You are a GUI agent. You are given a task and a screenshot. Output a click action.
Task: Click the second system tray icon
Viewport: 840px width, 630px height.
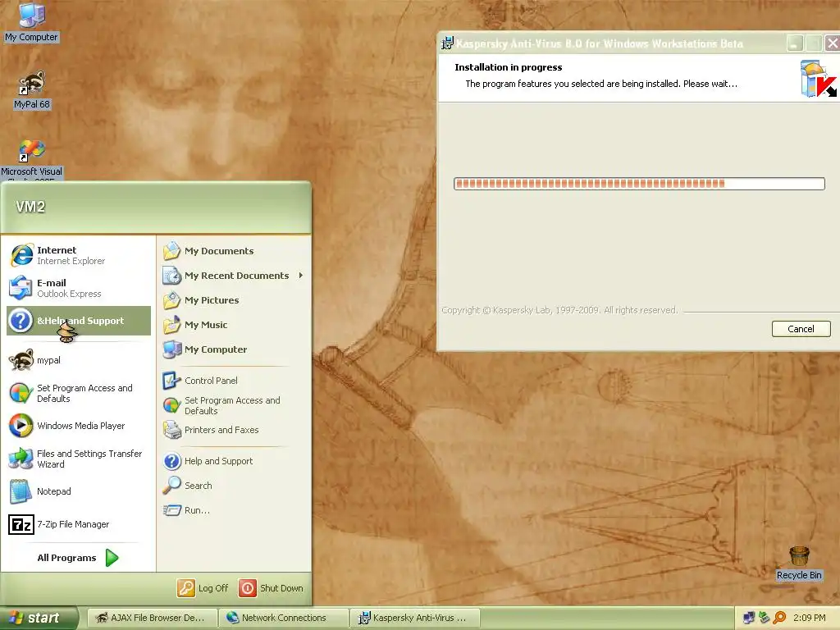(764, 618)
